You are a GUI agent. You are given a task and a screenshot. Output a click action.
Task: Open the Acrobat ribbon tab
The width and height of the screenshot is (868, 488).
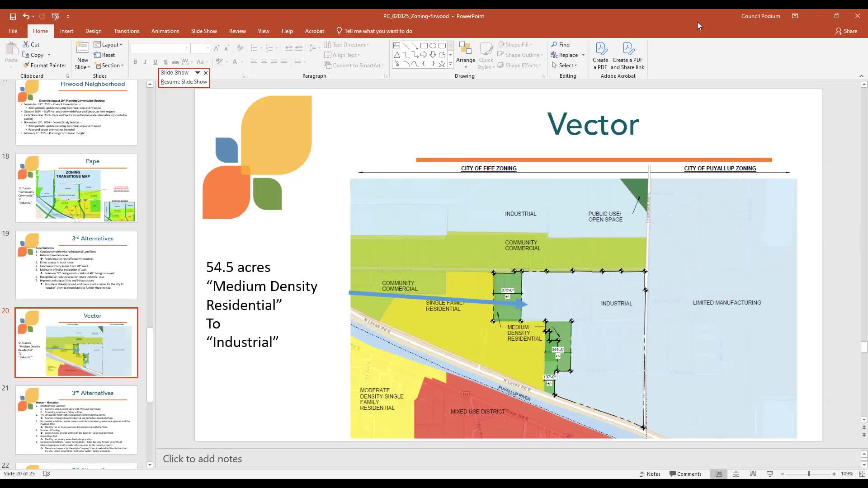click(314, 31)
